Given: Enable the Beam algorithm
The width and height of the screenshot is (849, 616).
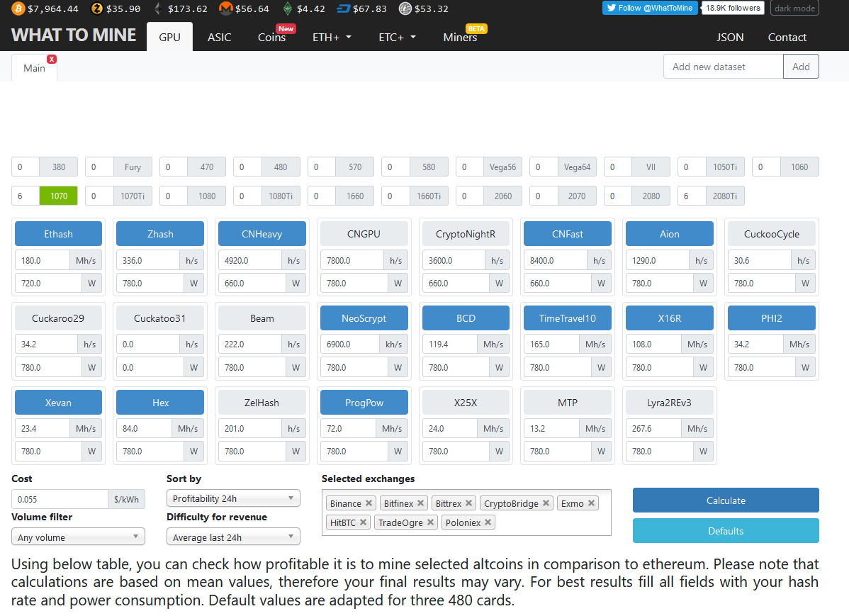Looking at the screenshot, I should click(x=262, y=318).
